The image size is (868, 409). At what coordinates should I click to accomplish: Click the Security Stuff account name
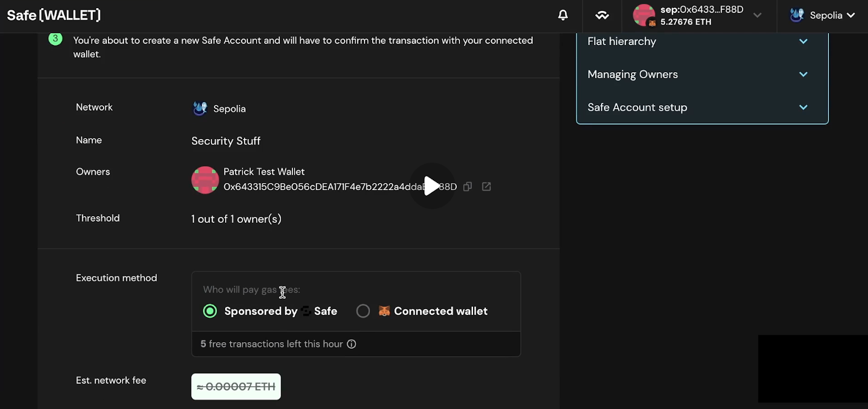tap(226, 141)
